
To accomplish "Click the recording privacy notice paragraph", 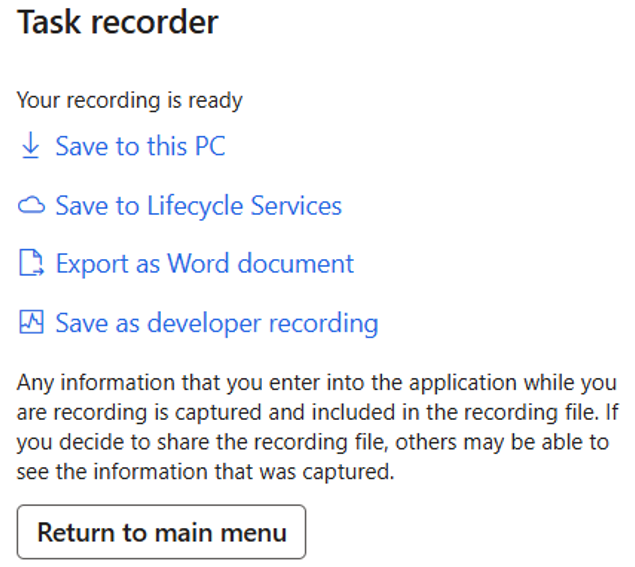I will 317,428.
